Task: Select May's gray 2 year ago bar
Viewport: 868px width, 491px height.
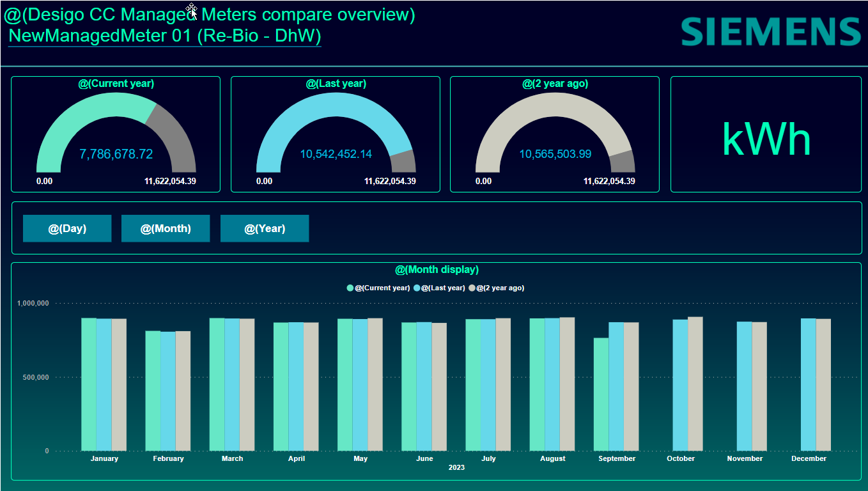Action: coord(375,384)
